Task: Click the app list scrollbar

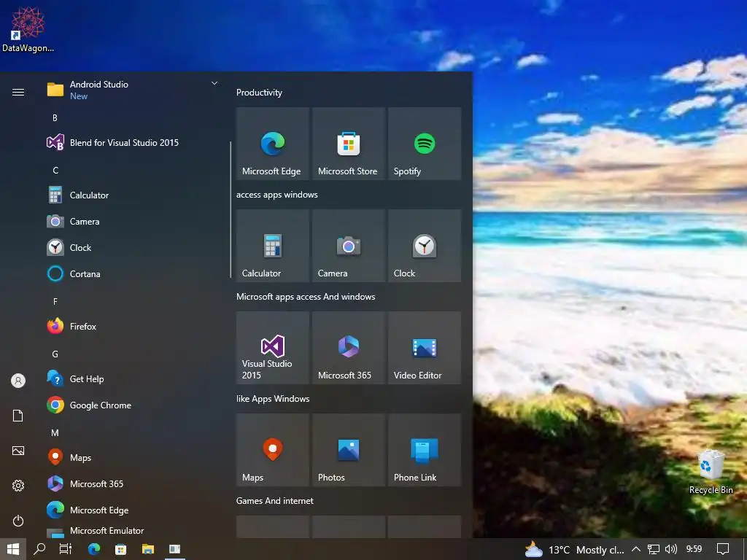Action: [231, 209]
